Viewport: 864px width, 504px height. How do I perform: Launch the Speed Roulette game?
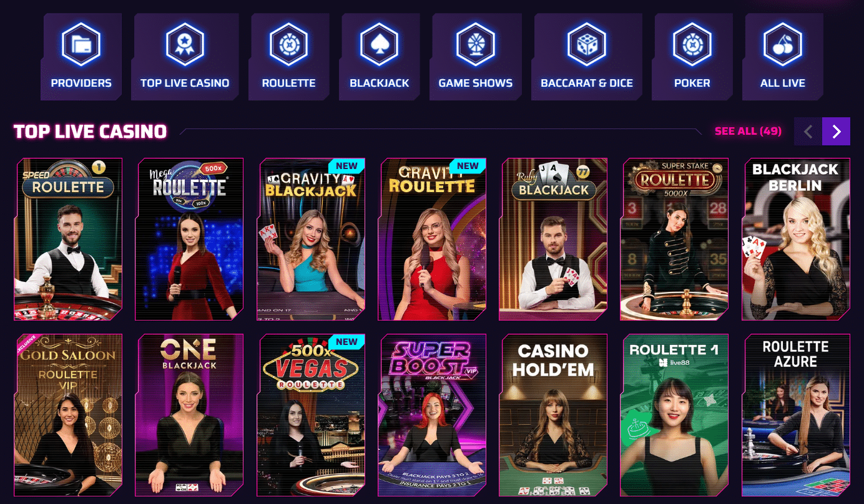68,240
